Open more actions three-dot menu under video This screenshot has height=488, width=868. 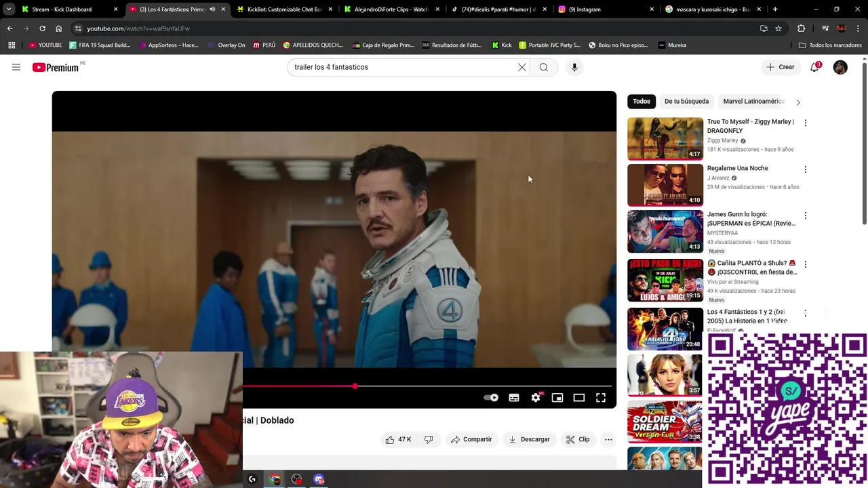[608, 439]
